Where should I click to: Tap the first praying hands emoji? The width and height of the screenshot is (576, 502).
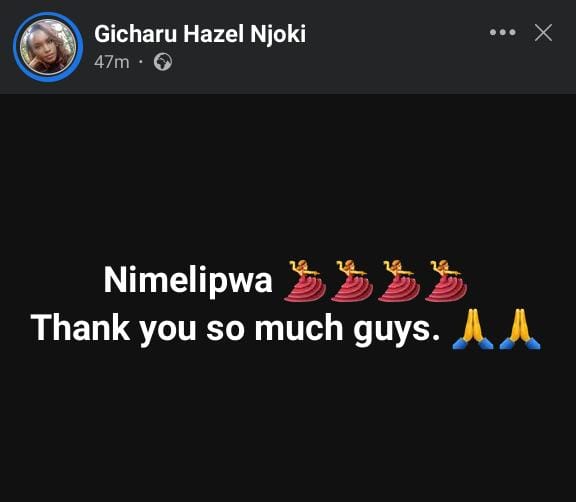[473, 329]
